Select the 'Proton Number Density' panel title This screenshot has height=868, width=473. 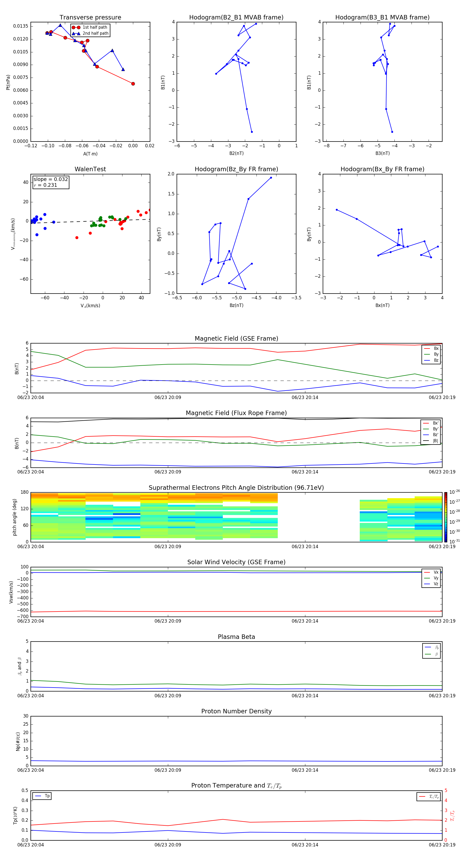tap(236, 712)
